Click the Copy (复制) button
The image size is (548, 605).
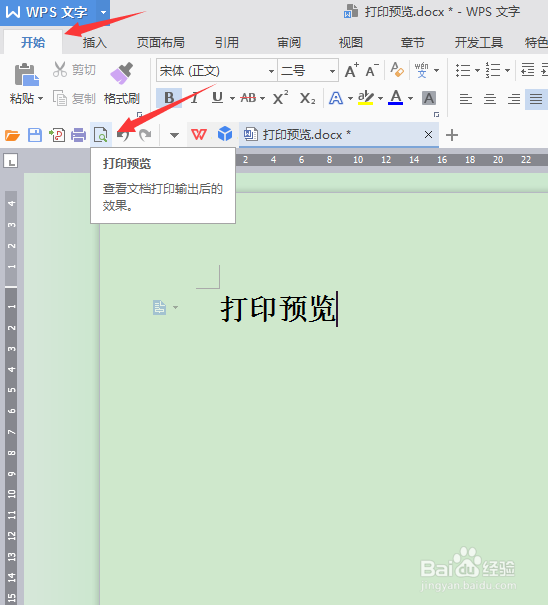[x=74, y=98]
